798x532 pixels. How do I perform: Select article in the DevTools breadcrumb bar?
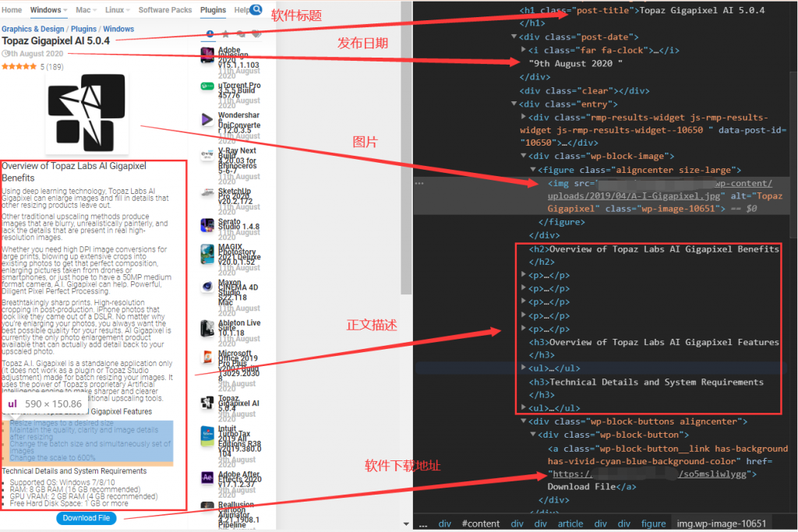[x=570, y=523]
